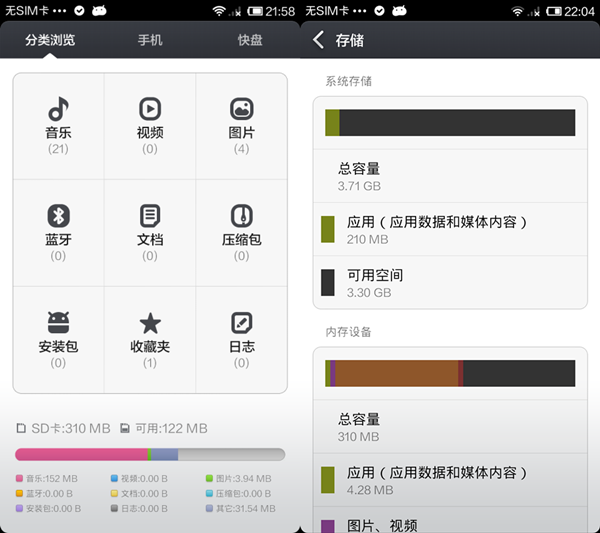Screen dimensions: 600x533
Task: Tap the SD card usage bar
Action: [x=150, y=454]
